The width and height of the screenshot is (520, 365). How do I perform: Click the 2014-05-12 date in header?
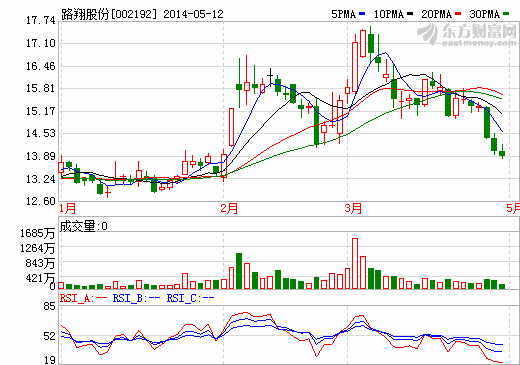[193, 14]
